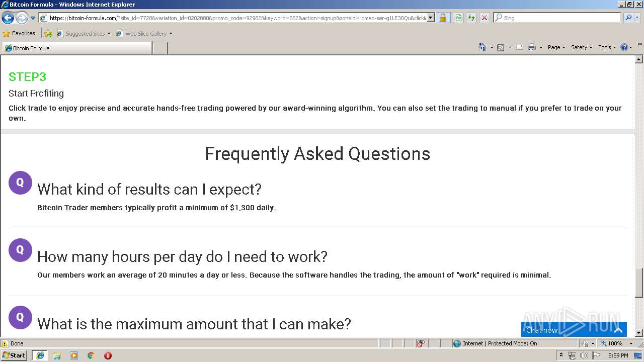The height and width of the screenshot is (362, 644).
Task: Open the red Opera-style taskbar icon
Action: pyautogui.click(x=108, y=355)
